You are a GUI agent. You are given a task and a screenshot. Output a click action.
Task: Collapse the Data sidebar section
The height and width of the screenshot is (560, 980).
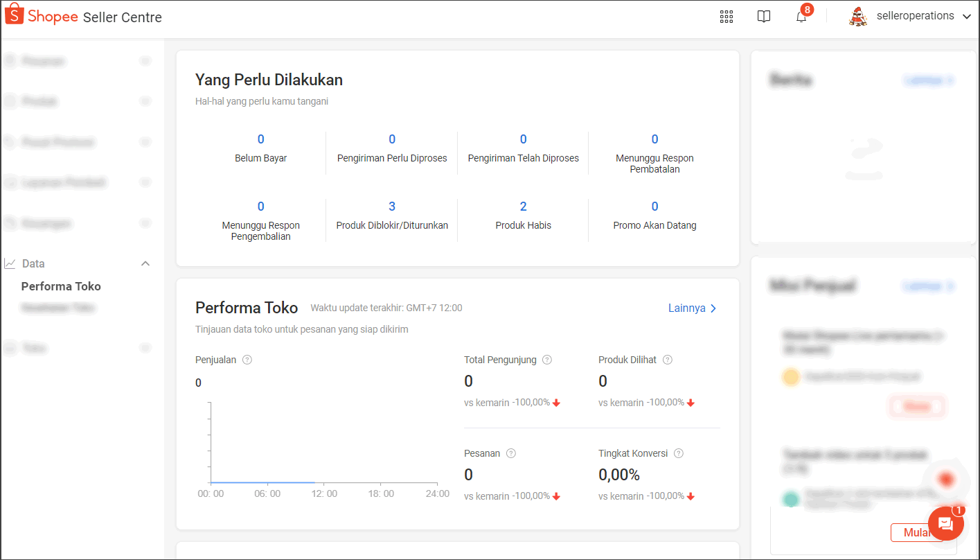coord(145,263)
